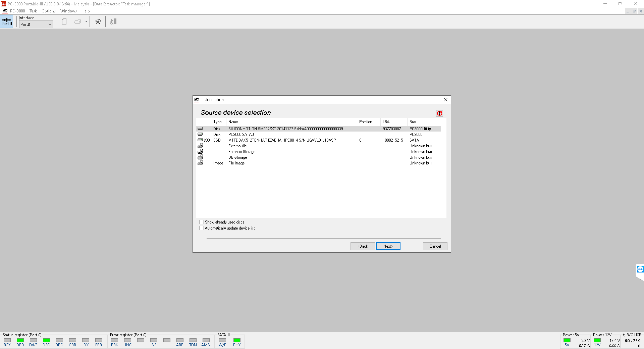Expand the Interface Port0 dropdown
The width and height of the screenshot is (644, 349).
50,24
